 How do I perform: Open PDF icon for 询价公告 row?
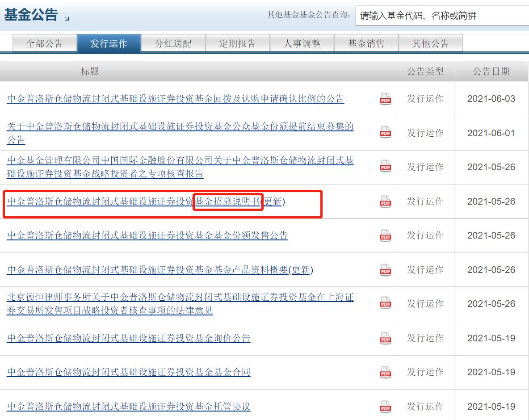click(x=385, y=339)
